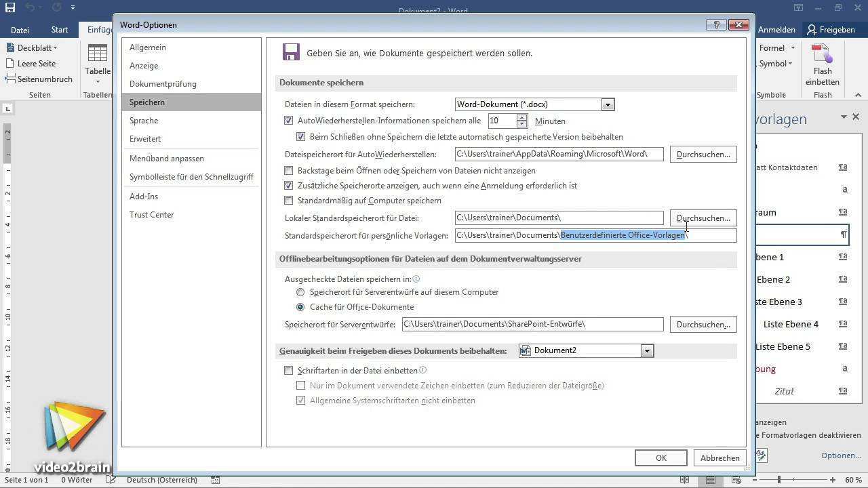The image size is (868, 488).
Task: Click the Lokaler Standardspeicherort für Datei field
Action: 559,218
